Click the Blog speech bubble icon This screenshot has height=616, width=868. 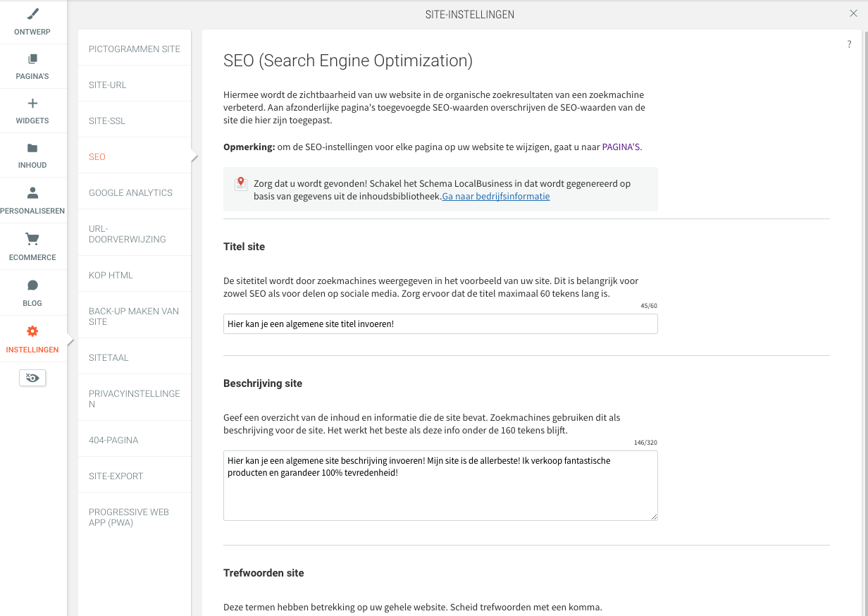point(32,285)
